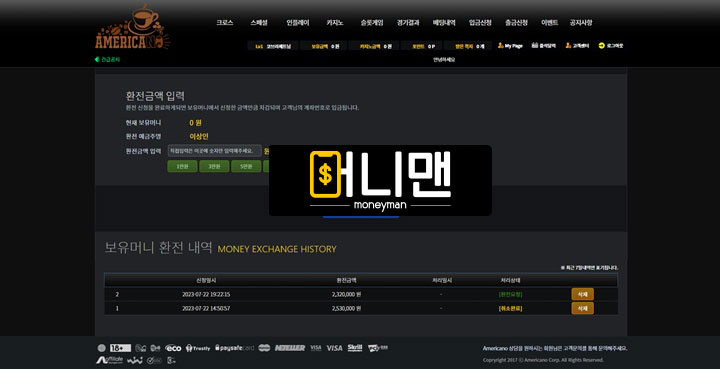The height and width of the screenshot is (369, 720).
Task: Go to the 인플레이 section
Action: 298,22
